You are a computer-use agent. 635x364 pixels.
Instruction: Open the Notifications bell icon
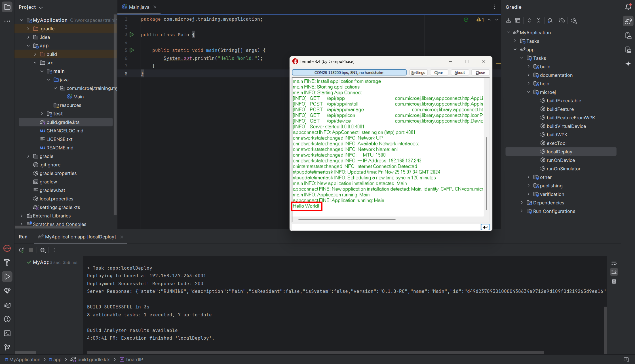click(628, 7)
